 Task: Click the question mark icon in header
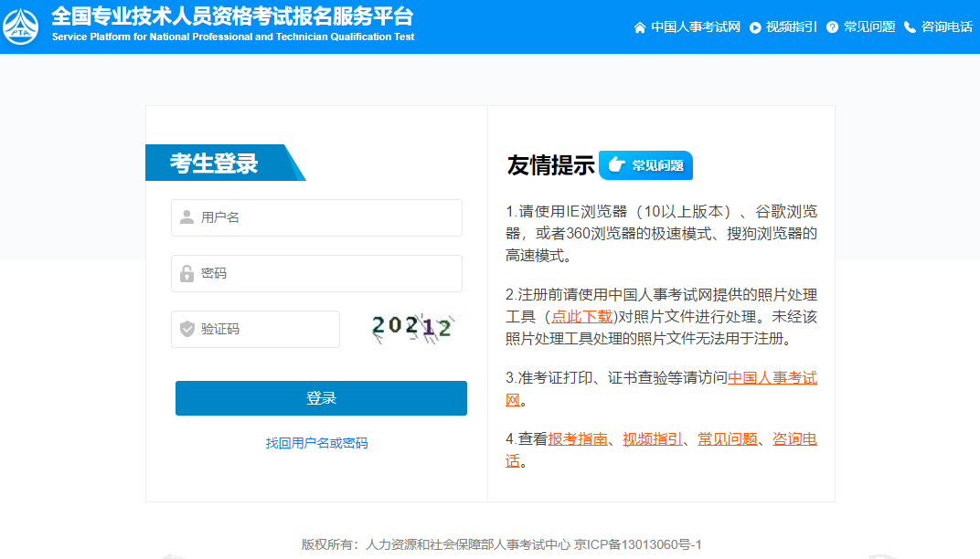(832, 27)
